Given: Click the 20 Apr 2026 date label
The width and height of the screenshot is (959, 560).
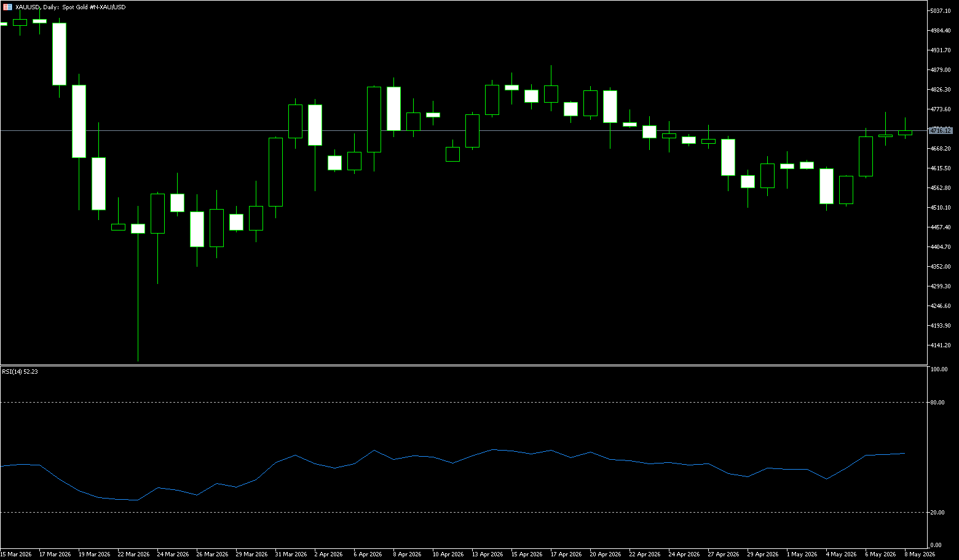Looking at the screenshot, I should click(x=606, y=554).
